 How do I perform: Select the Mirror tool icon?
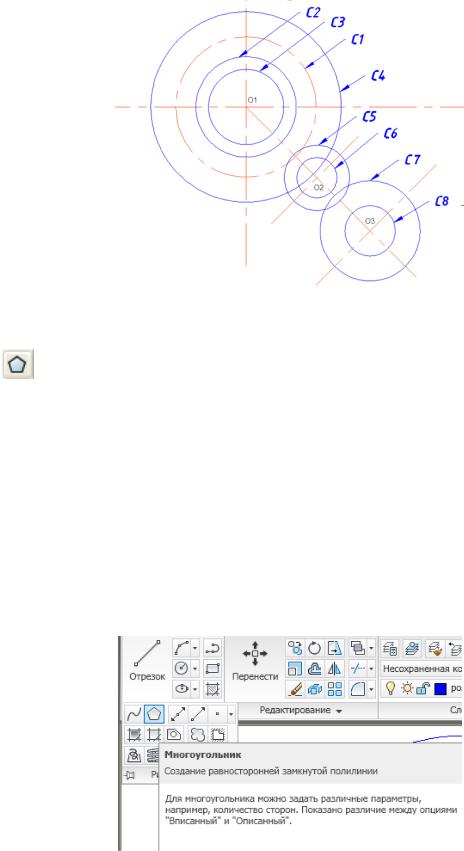click(x=335, y=668)
